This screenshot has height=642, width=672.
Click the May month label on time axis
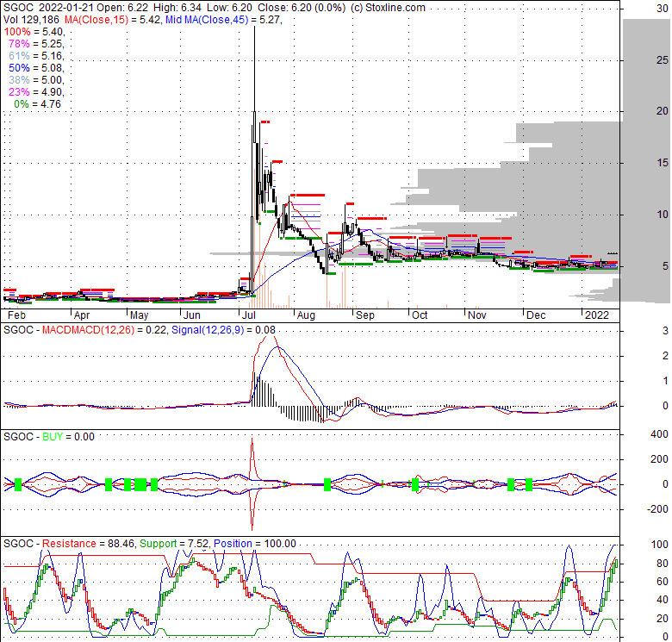point(139,315)
